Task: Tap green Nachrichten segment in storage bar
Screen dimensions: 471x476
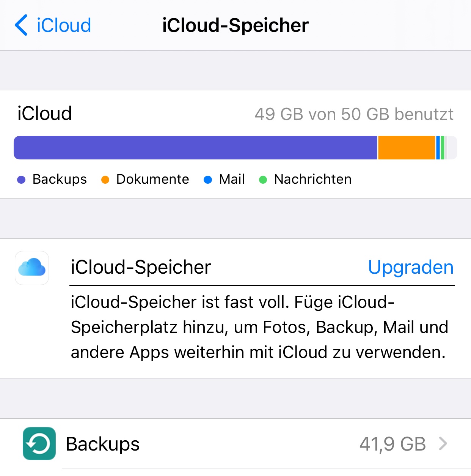Action: [443, 148]
